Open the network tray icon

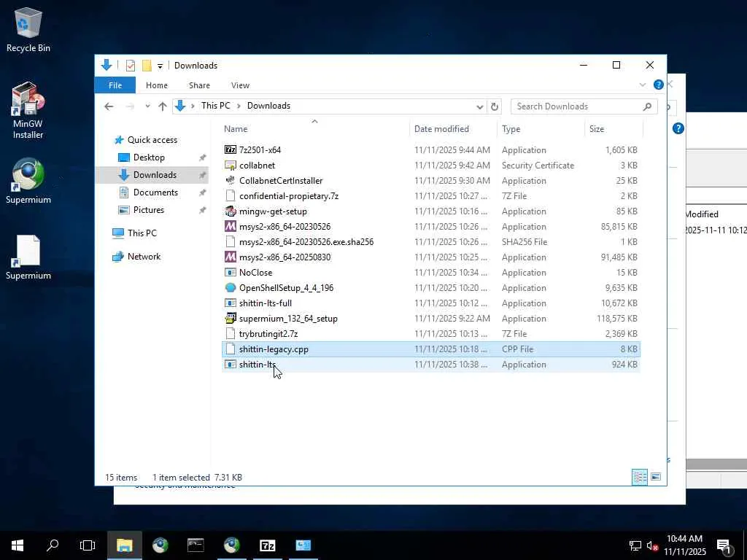point(635,545)
